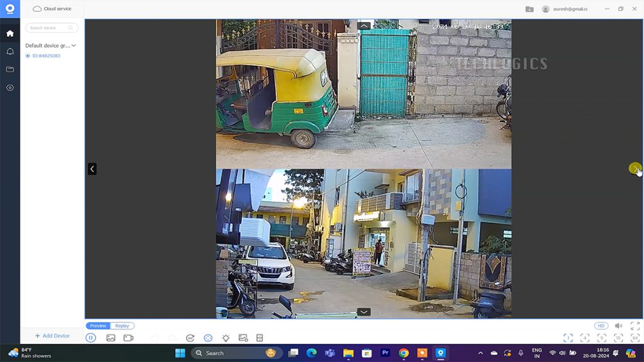This screenshot has height=362, width=644.
Task: Toggle HD stream quality
Action: [x=601, y=326]
